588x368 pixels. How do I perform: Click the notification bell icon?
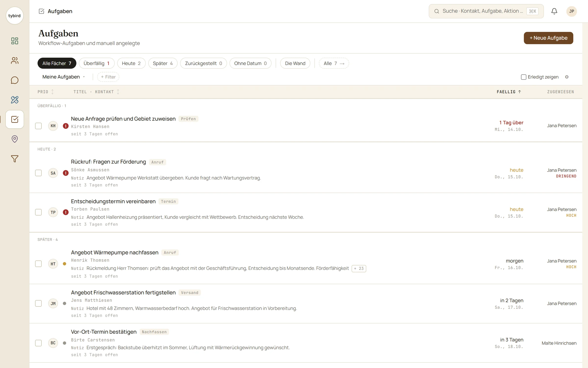(554, 11)
